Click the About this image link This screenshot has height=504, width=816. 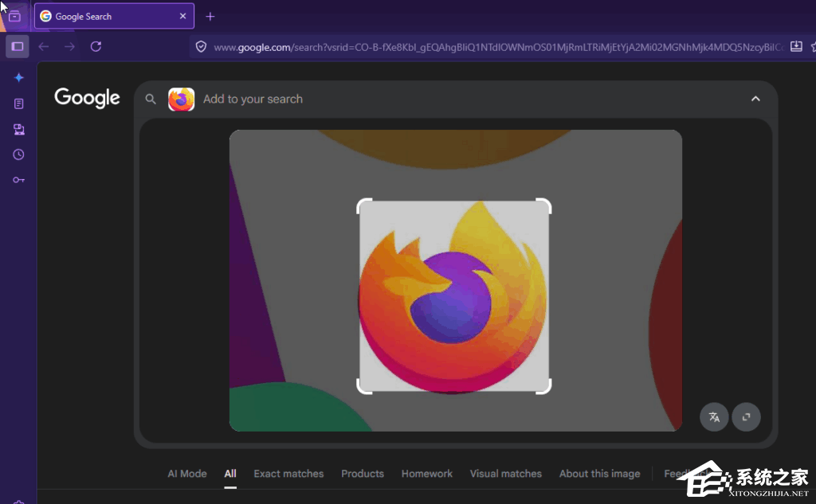[x=599, y=474]
